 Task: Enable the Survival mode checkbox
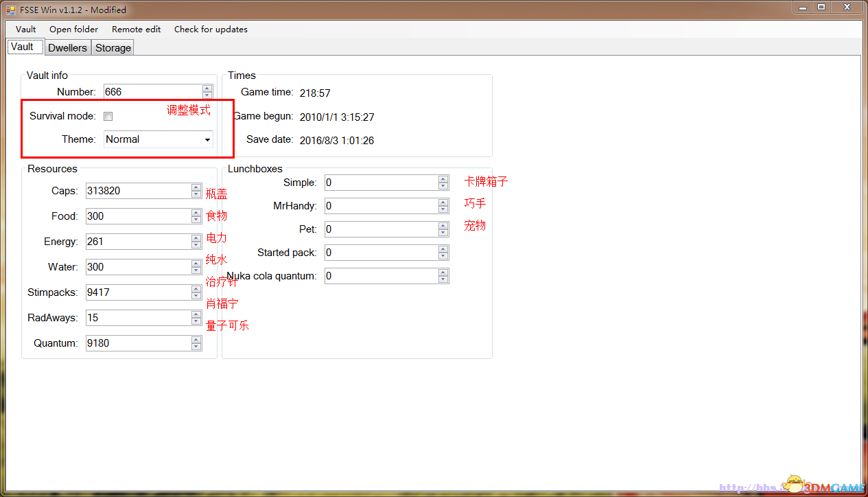[x=108, y=117]
